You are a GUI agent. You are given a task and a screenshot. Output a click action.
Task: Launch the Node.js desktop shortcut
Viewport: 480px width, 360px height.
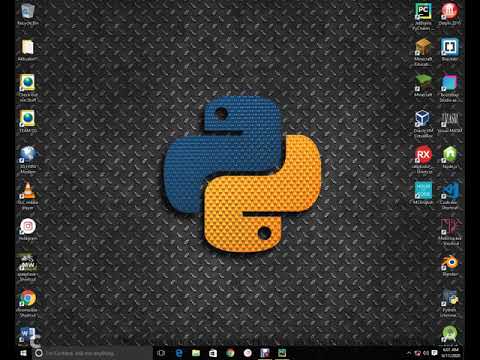450,157
